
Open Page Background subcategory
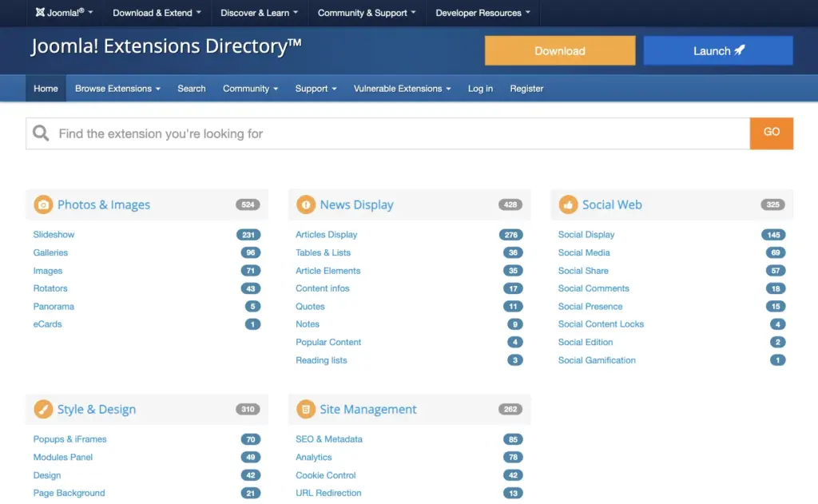click(x=69, y=493)
